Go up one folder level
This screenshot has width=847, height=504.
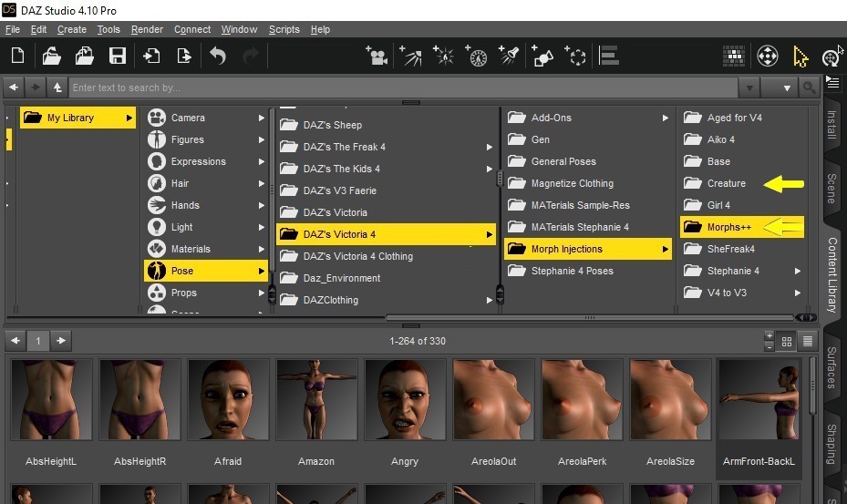click(x=57, y=87)
